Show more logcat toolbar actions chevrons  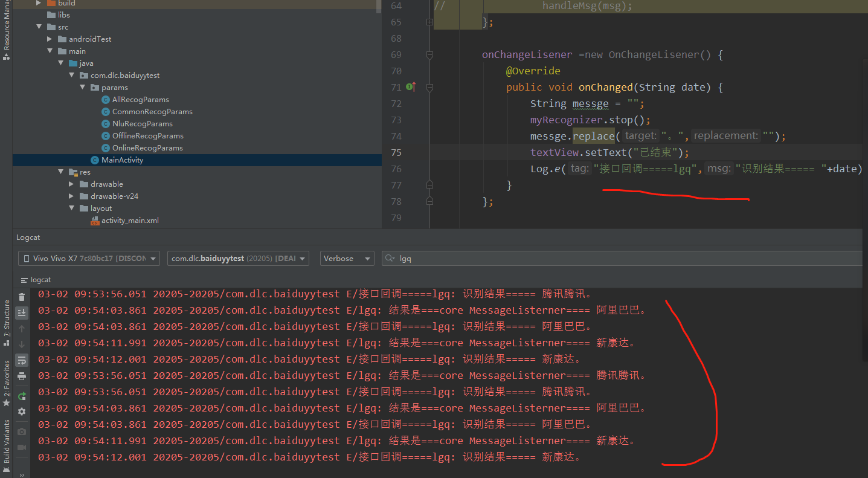coord(22,475)
